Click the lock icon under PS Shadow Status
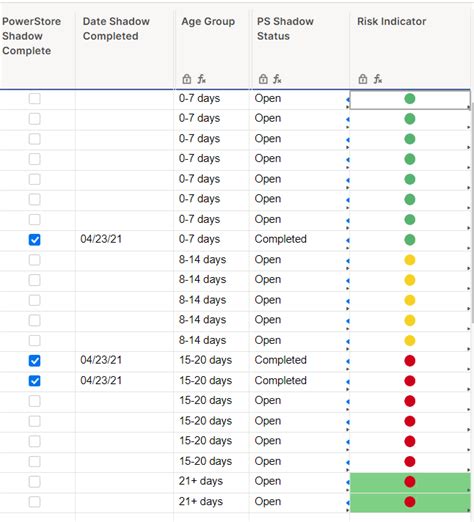 click(263, 79)
